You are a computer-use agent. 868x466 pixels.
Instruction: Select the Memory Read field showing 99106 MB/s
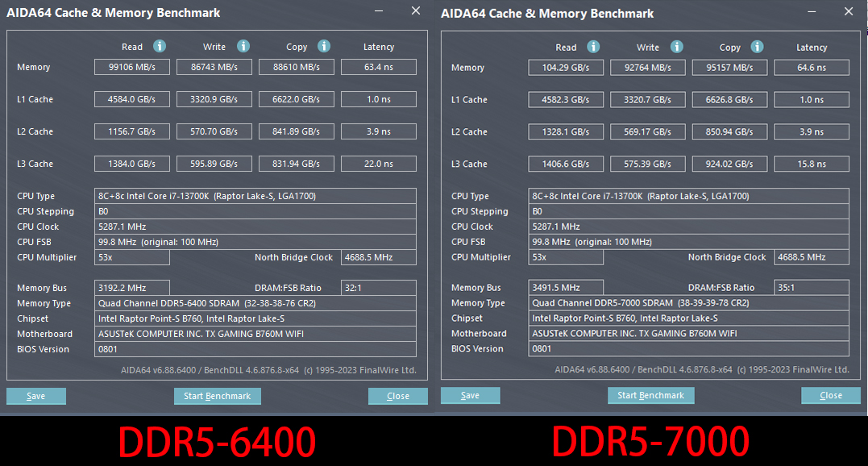(x=131, y=67)
